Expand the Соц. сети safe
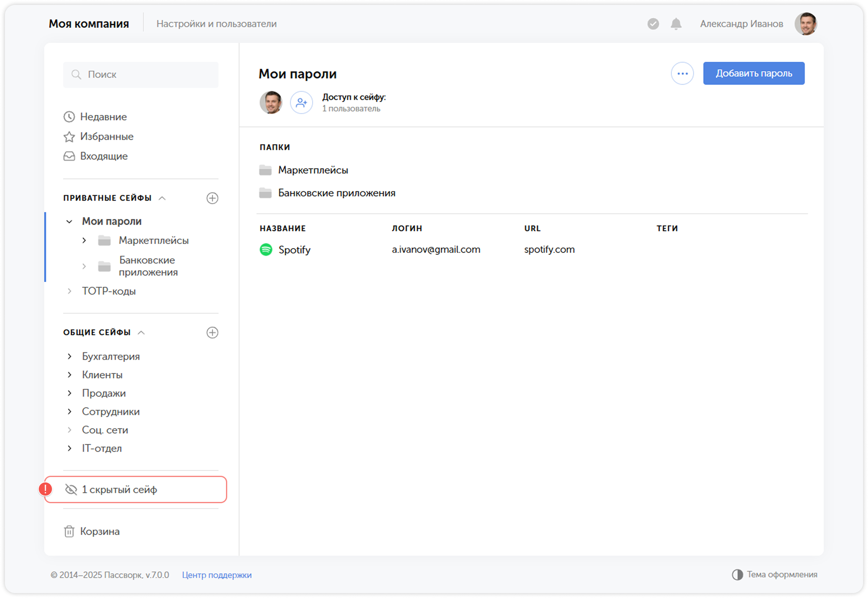The image size is (868, 598). [69, 430]
